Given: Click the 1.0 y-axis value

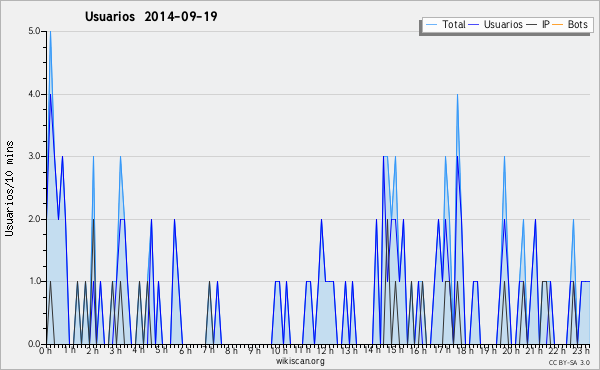Looking at the screenshot, I should tap(34, 281).
